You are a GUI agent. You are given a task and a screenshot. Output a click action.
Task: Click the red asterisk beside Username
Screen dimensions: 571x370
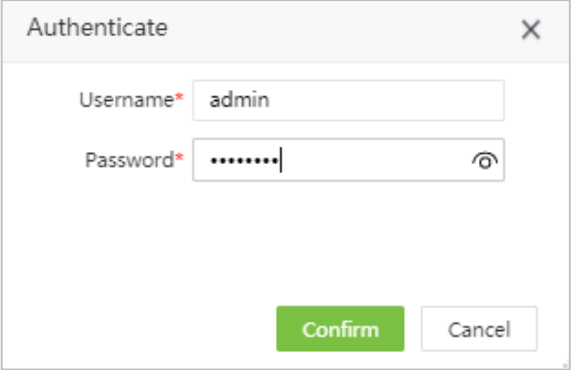(x=179, y=97)
